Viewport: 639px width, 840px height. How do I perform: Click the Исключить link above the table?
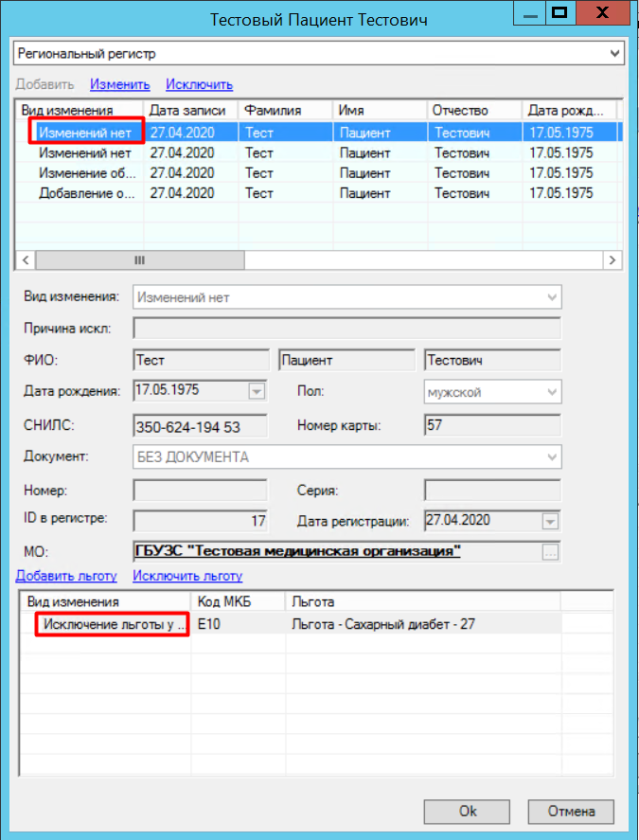click(199, 84)
